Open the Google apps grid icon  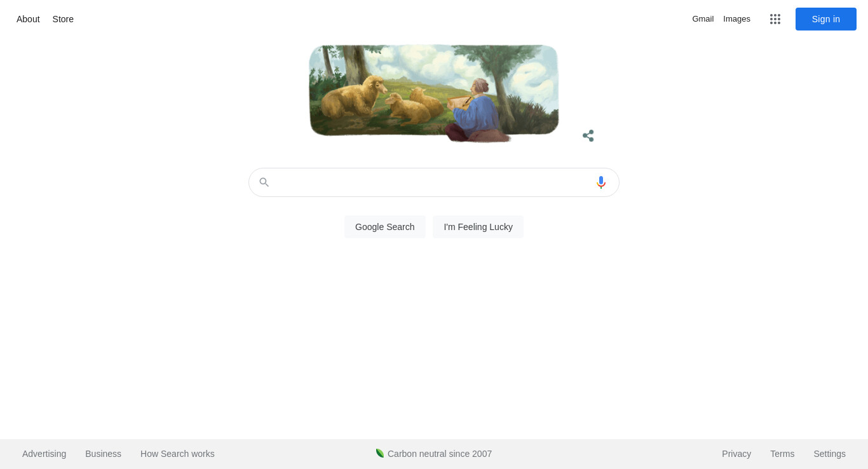(775, 19)
